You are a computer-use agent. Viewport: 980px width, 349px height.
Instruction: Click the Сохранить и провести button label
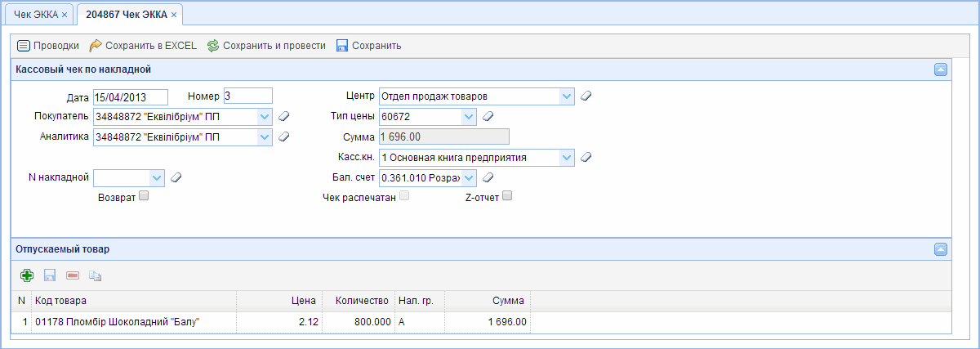point(274,46)
